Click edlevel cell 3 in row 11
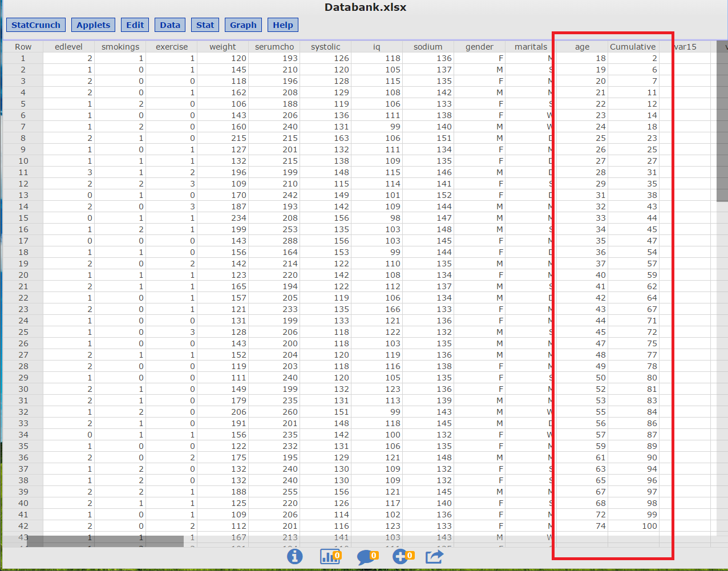This screenshot has height=571, width=728. 68,172
